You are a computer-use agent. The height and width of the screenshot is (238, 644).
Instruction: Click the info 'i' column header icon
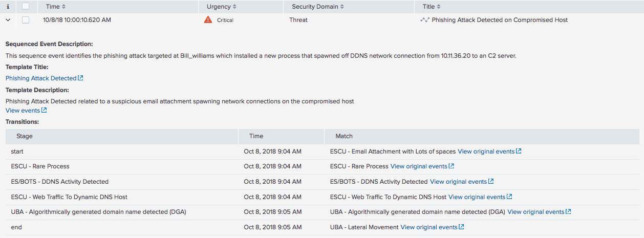[x=7, y=7]
